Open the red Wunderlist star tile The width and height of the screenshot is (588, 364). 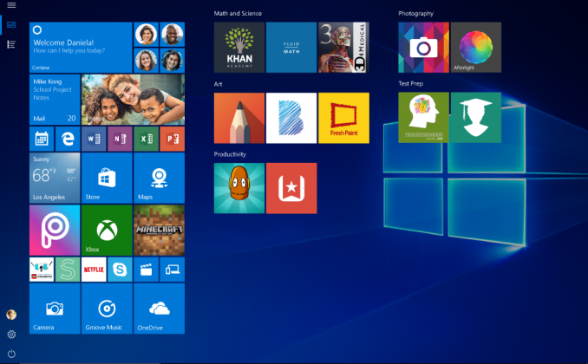(291, 188)
